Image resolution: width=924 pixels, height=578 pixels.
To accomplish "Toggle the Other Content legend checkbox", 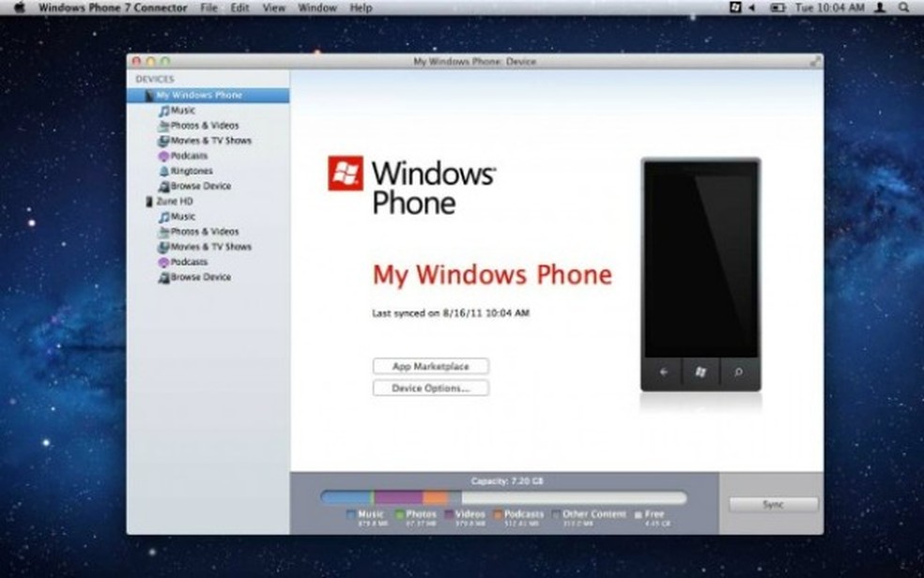I will (x=554, y=513).
